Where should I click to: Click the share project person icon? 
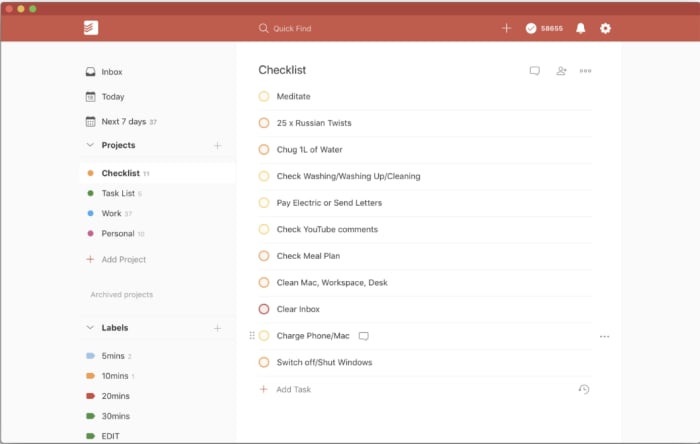pyautogui.click(x=561, y=71)
